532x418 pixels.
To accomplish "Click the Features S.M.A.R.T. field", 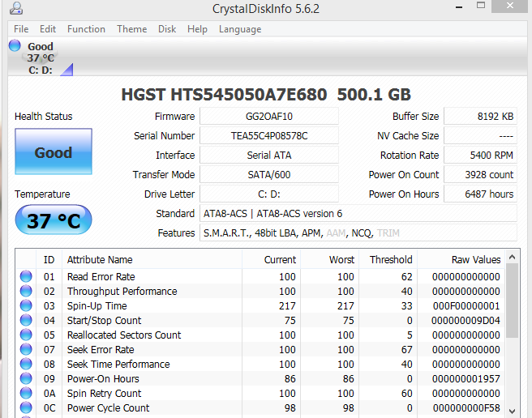I will click(x=358, y=233).
